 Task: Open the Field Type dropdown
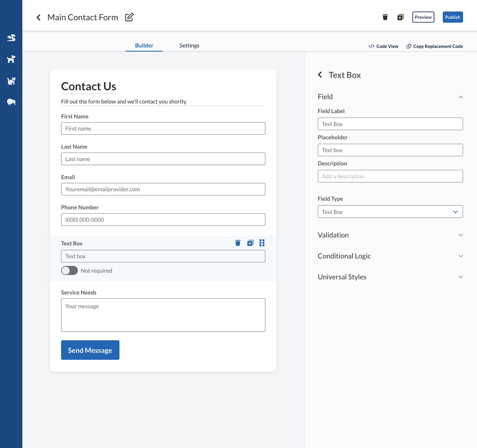coord(390,212)
